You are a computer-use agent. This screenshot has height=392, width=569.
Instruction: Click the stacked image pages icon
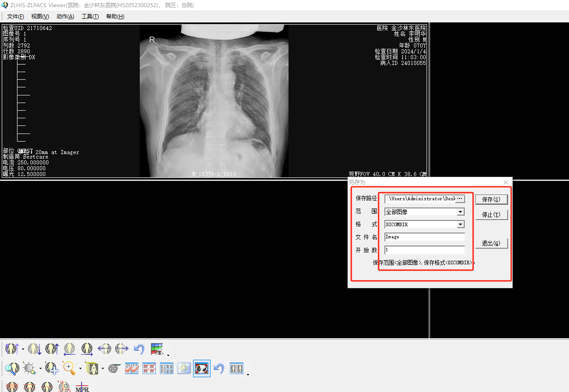pyautogui.click(x=92, y=369)
